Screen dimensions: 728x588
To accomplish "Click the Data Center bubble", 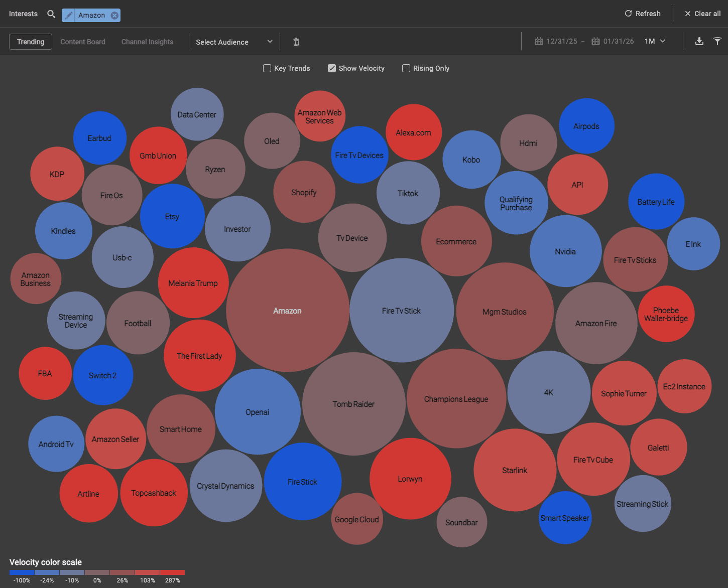I will 197,114.
